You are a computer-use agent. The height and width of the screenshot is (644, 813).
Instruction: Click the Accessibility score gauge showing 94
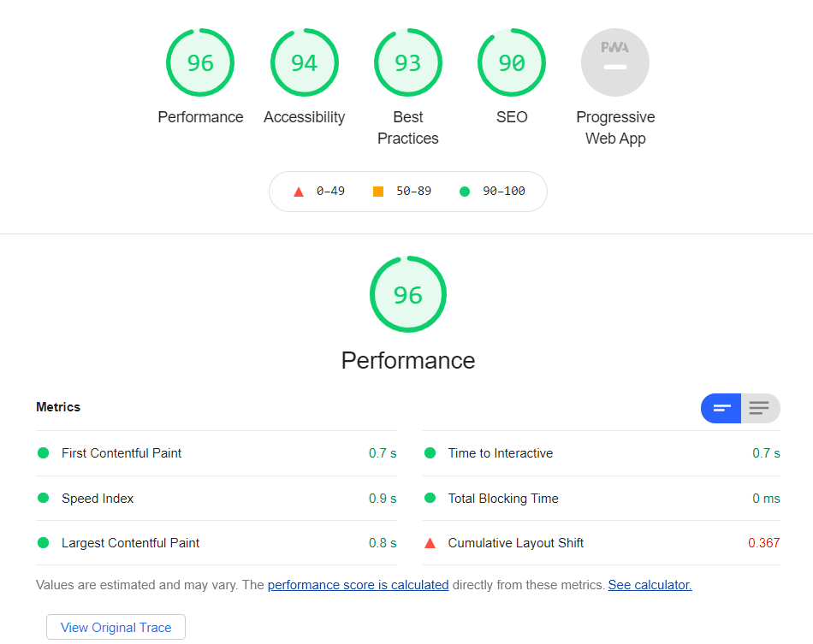click(304, 62)
